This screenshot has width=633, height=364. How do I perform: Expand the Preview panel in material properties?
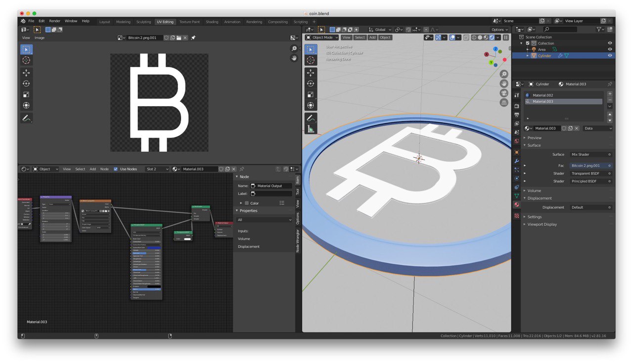pos(534,138)
